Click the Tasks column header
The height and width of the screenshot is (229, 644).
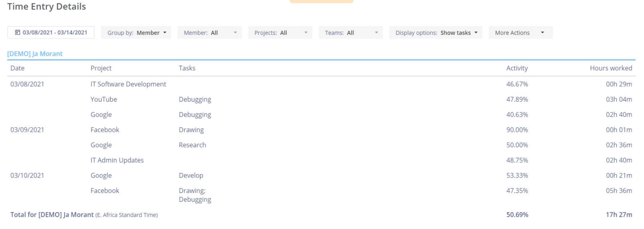187,68
